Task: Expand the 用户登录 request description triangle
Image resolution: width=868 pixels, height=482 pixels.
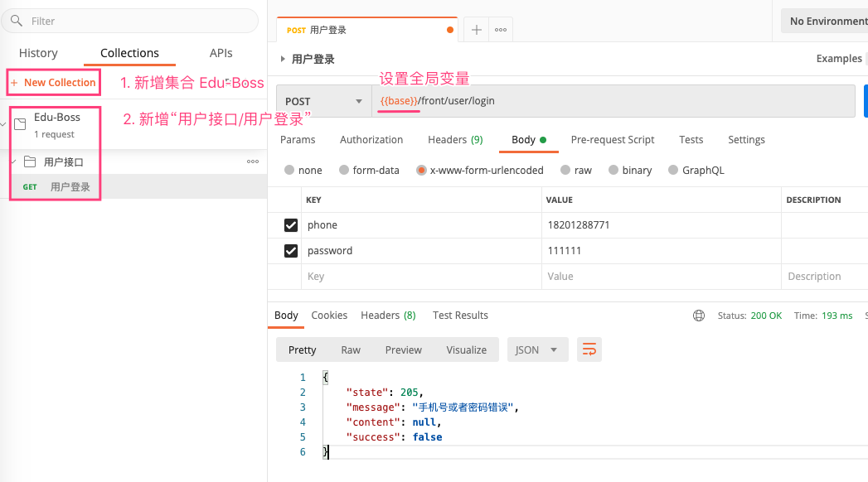Action: tap(283, 59)
